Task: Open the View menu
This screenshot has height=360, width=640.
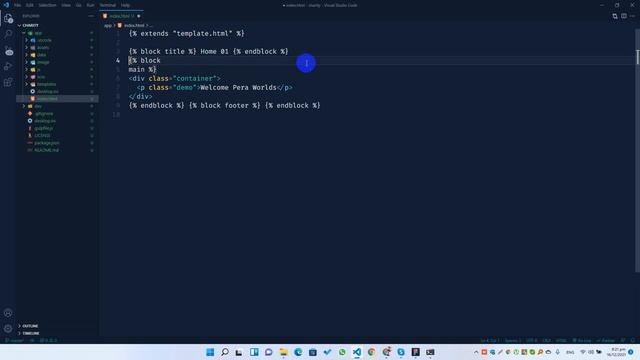Action: (66, 5)
